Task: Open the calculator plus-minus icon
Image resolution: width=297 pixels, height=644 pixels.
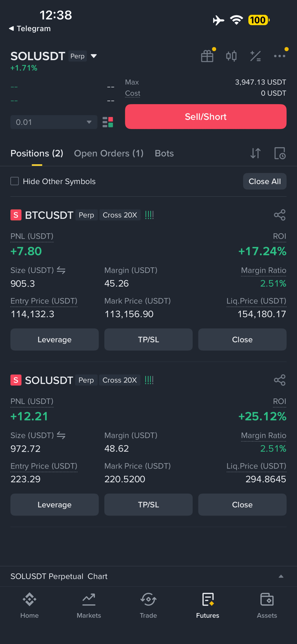Action: tap(255, 56)
